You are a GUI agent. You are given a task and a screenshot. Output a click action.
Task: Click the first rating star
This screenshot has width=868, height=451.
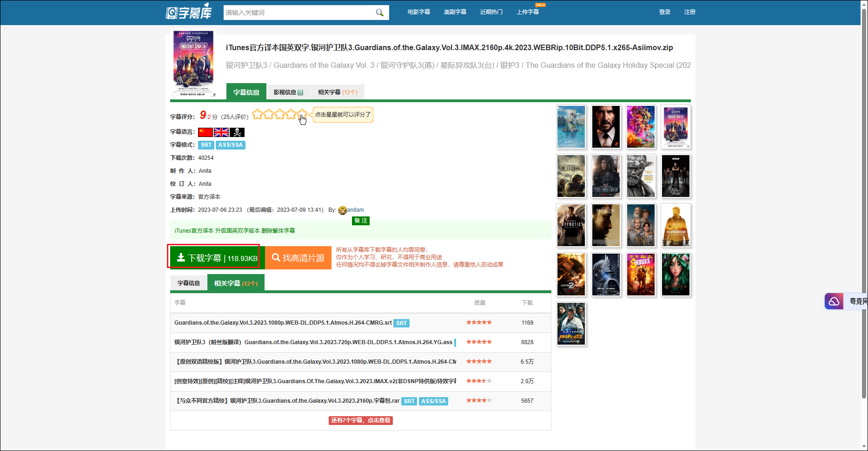tap(257, 114)
